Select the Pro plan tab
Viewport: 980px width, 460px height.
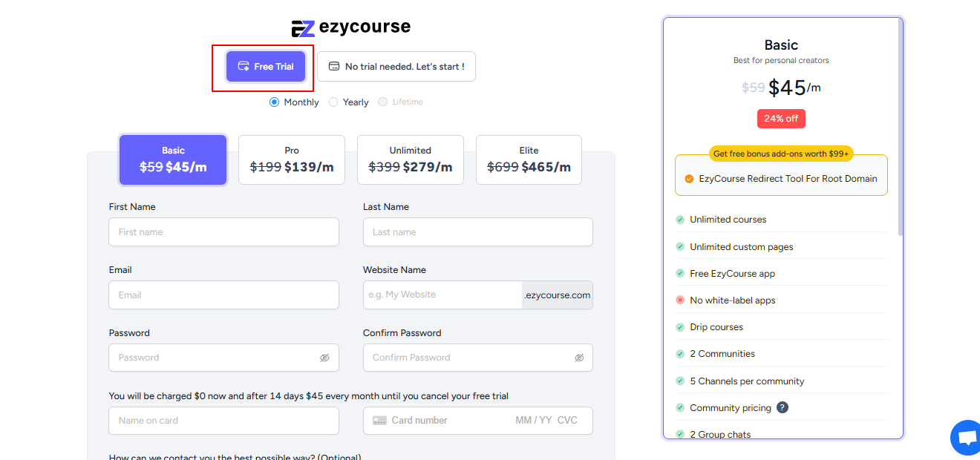[x=292, y=160]
